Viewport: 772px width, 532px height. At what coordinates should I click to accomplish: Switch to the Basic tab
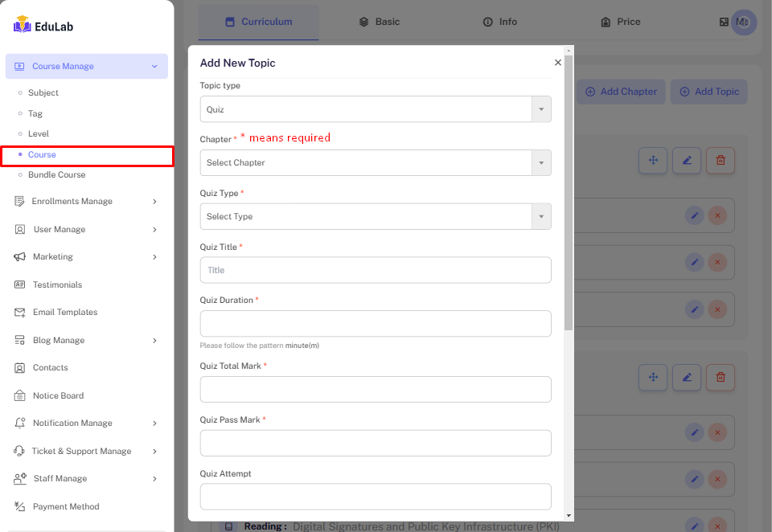tap(379, 22)
